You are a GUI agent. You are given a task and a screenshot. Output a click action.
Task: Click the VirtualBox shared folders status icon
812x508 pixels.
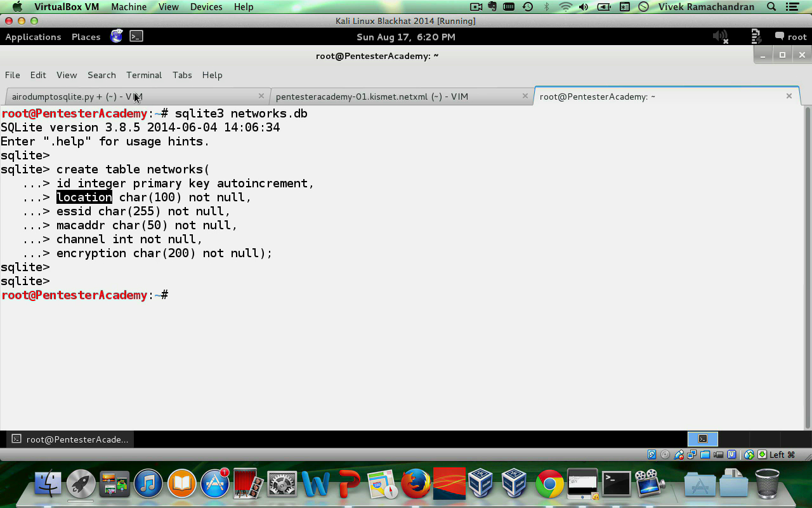[x=705, y=455]
